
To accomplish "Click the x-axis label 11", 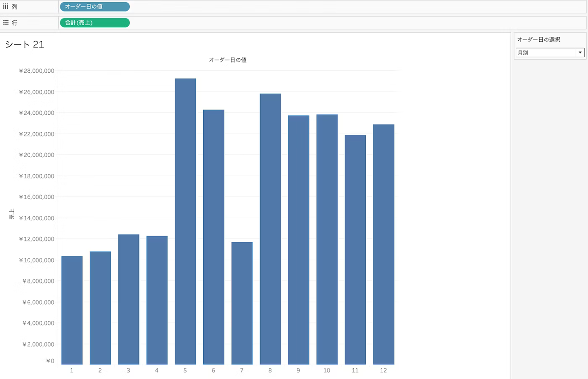I will (x=355, y=370).
